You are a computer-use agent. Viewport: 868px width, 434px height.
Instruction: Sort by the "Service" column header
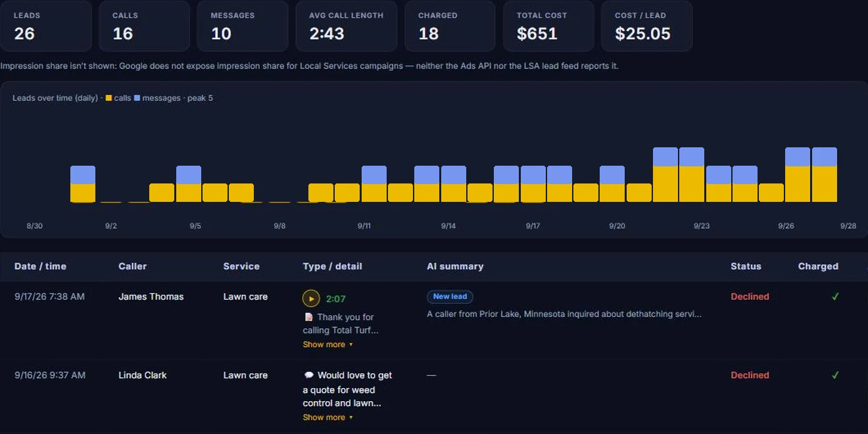(x=241, y=266)
